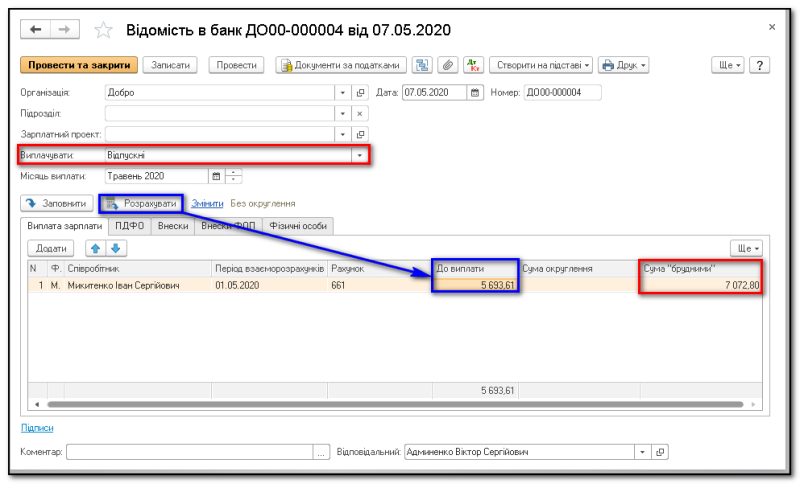The height and width of the screenshot is (484, 800).
Task: Move row down with down arrow icon
Action: point(116,248)
